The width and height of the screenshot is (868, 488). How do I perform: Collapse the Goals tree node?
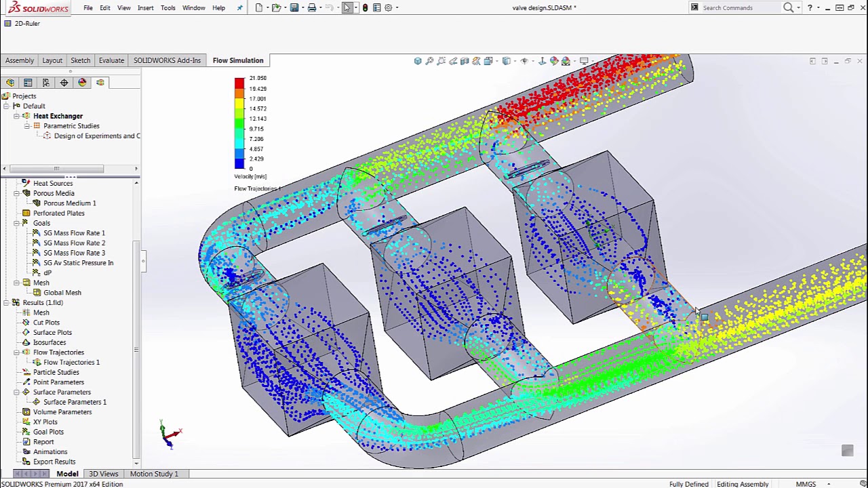[x=16, y=223]
